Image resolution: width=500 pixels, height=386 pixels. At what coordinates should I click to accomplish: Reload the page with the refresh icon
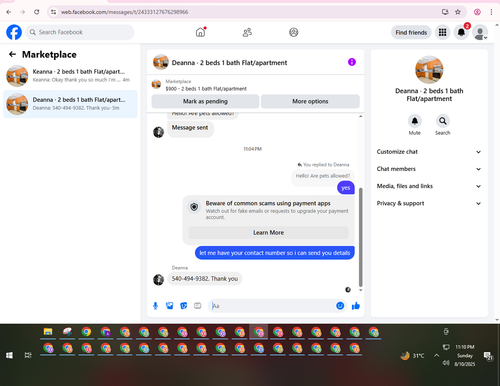coord(37,12)
